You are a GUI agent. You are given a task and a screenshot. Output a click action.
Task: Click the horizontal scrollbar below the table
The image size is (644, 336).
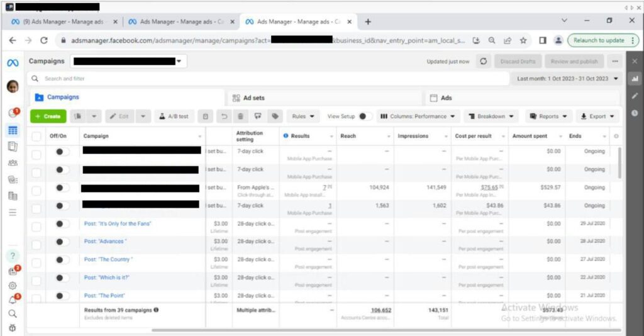(386, 330)
